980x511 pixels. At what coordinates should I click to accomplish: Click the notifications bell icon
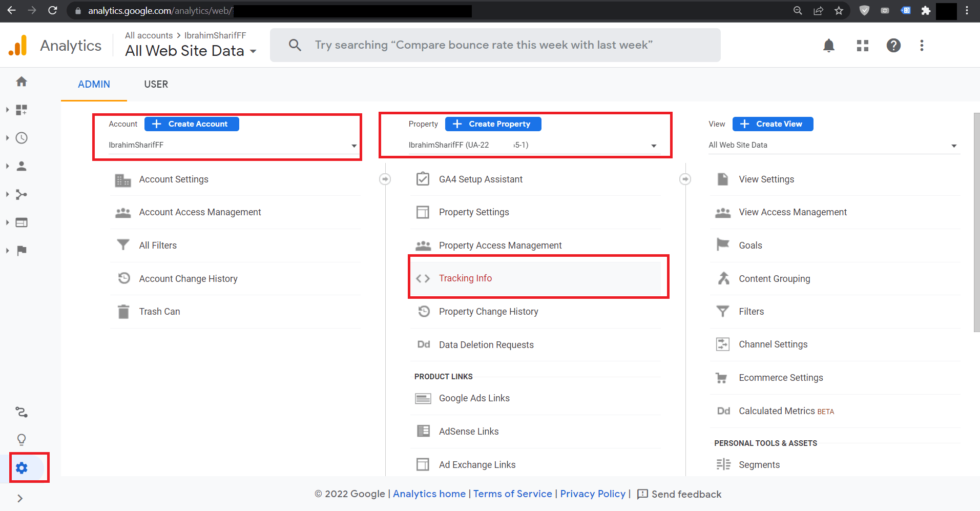click(x=828, y=46)
